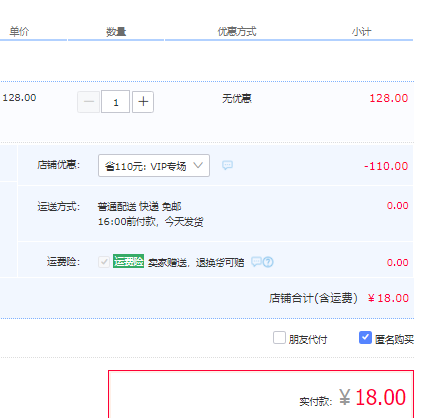Viewport: 425px width, 418px height.
Task: Click the dropdown chevron in 店铺优惠 box
Action: pyautogui.click(x=198, y=165)
